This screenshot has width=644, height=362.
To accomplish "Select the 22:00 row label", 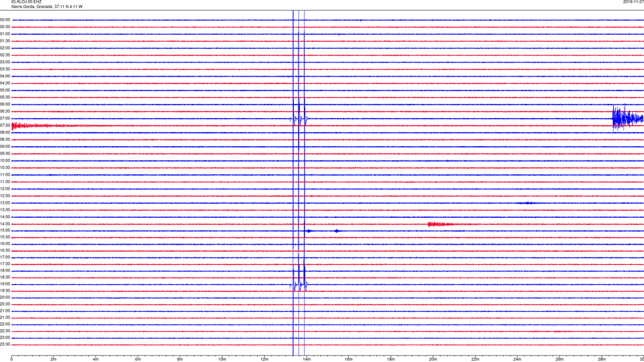I will [x=5, y=324].
